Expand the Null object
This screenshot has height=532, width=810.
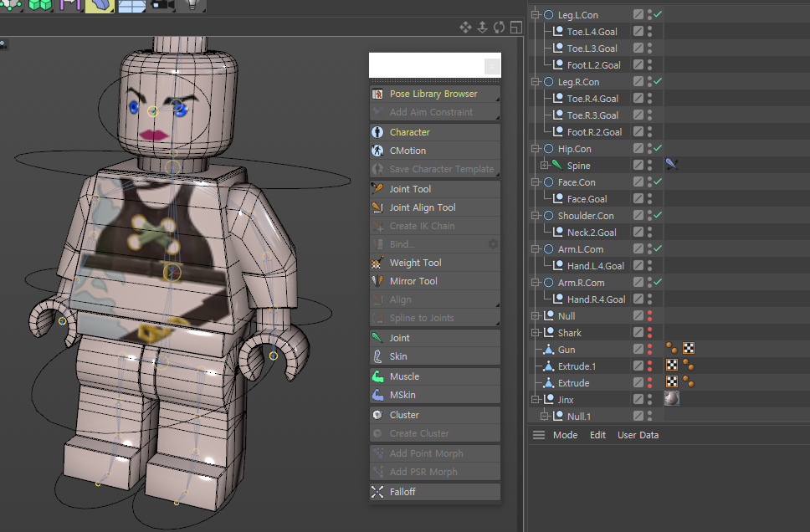(536, 315)
